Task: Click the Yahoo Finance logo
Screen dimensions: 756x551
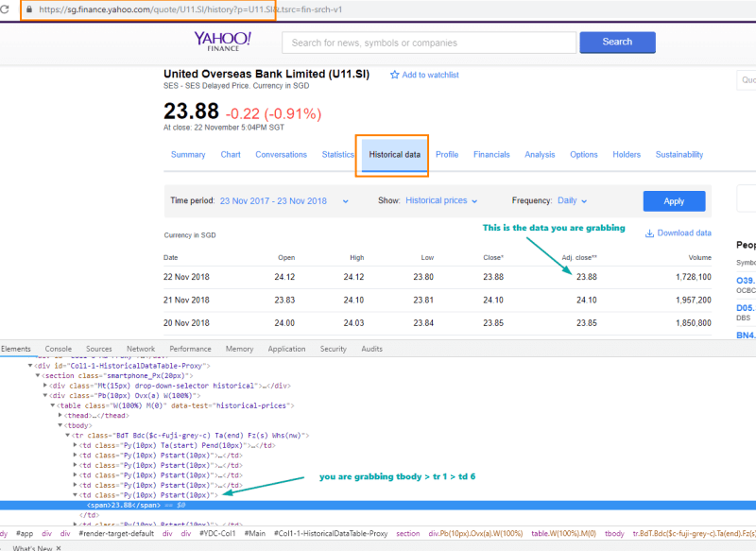Action: coord(223,42)
